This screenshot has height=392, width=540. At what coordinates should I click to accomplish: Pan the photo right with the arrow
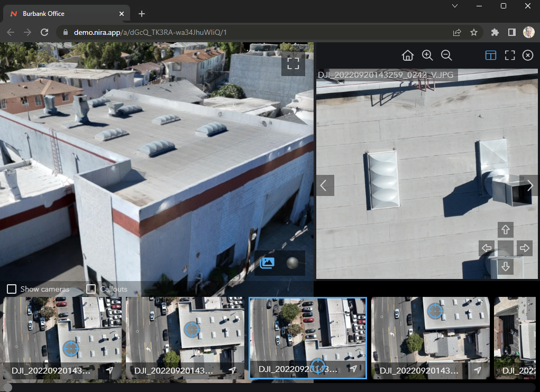(524, 248)
